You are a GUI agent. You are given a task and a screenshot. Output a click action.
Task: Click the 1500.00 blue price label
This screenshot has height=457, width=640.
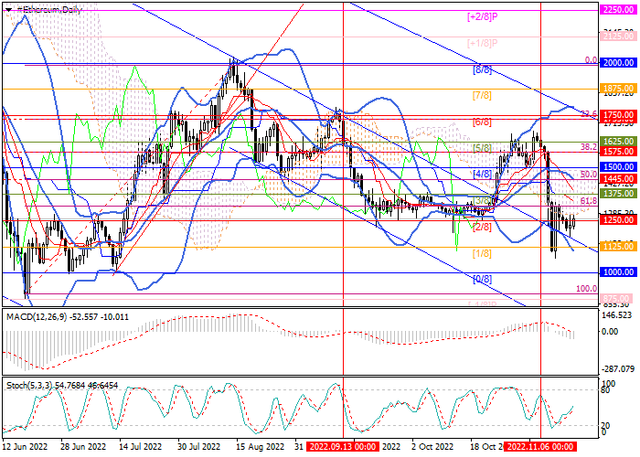point(619,167)
